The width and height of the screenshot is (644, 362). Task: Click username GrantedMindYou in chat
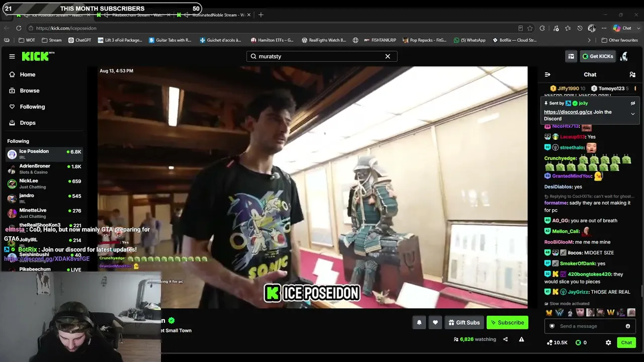coord(572,176)
